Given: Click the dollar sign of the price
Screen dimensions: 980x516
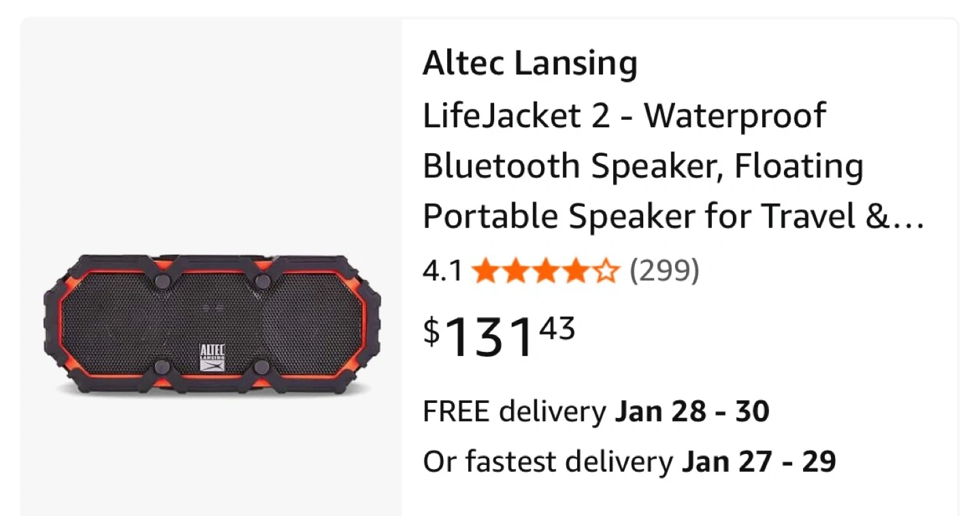Looking at the screenshot, I should (432, 331).
